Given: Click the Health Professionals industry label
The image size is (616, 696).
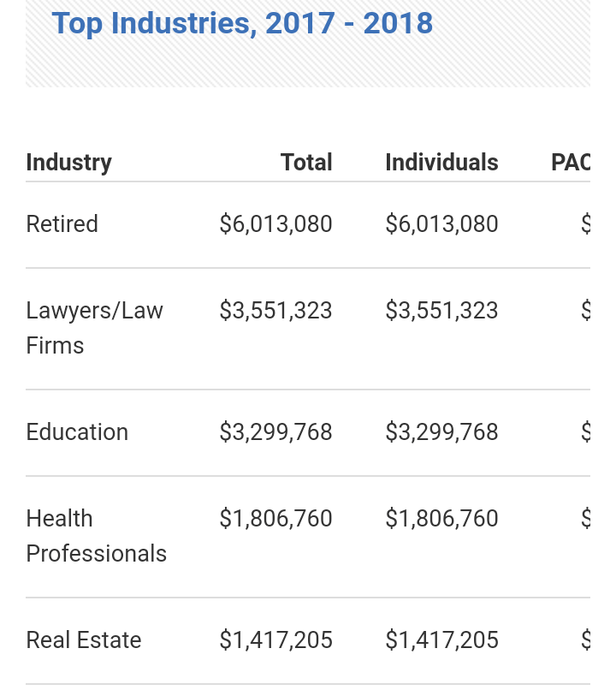Looking at the screenshot, I should coord(96,536).
